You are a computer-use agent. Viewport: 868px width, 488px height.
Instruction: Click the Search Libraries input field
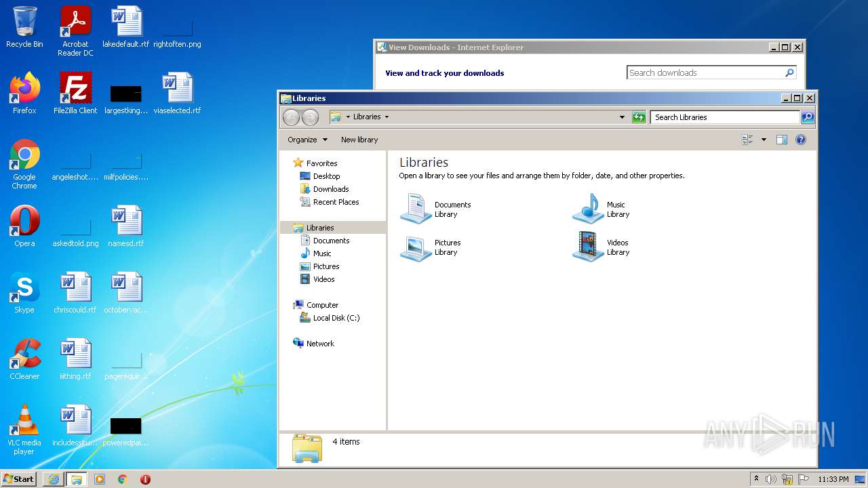click(x=725, y=117)
